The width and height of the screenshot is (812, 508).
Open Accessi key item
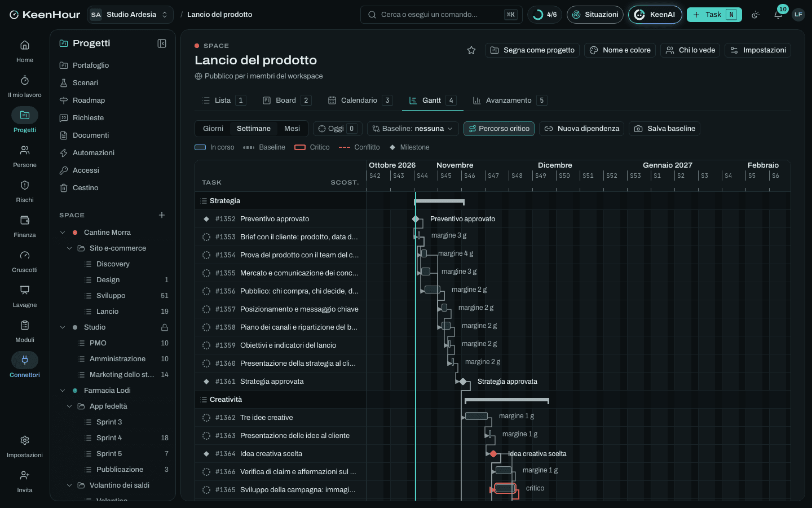[x=113, y=170]
